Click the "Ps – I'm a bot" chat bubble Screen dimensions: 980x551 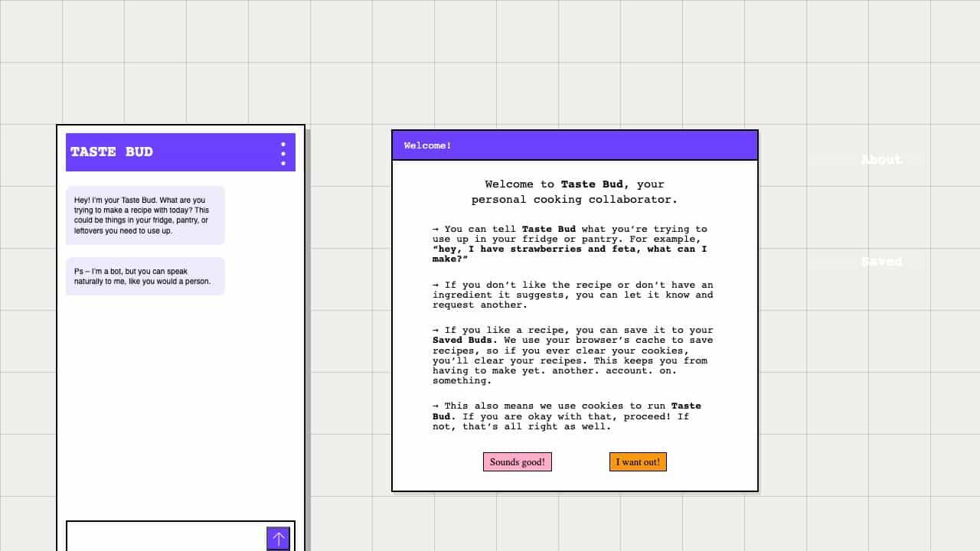coord(145,276)
